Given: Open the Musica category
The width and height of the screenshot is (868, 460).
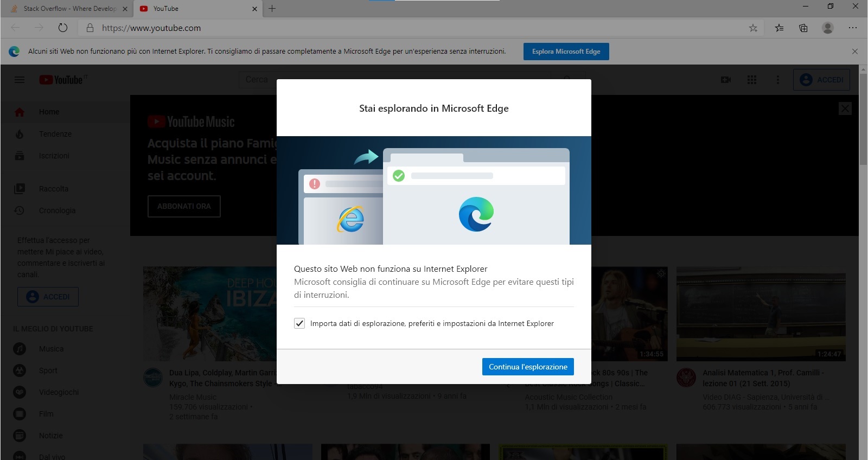Looking at the screenshot, I should click(65, 349).
